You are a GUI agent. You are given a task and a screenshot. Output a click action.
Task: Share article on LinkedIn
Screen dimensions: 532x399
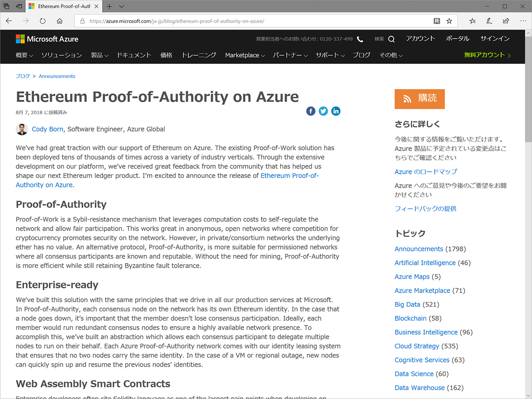[x=336, y=111]
